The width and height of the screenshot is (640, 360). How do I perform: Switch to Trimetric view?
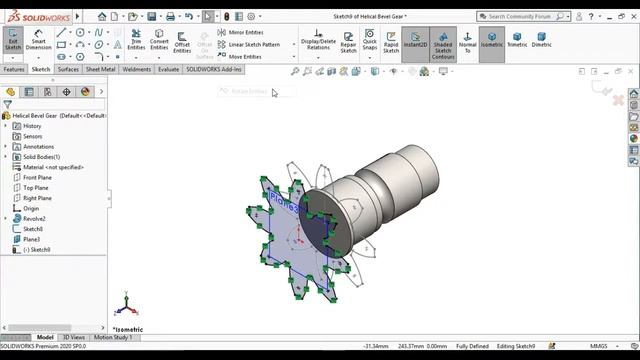point(517,40)
